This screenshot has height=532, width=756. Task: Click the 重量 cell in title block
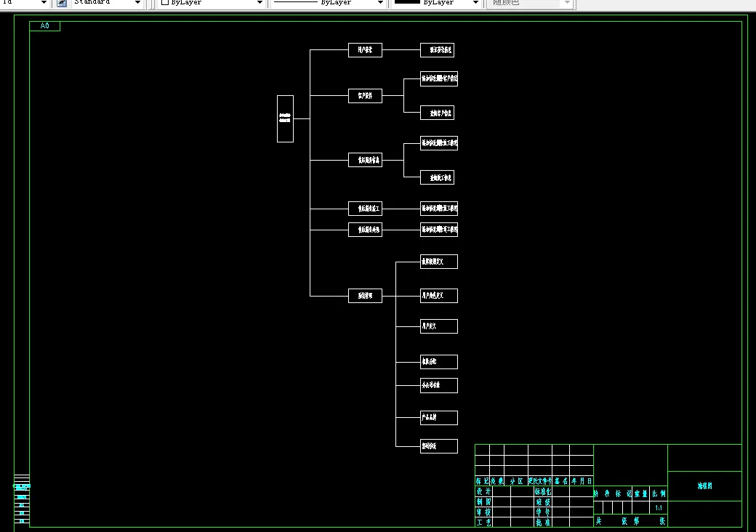(640, 493)
